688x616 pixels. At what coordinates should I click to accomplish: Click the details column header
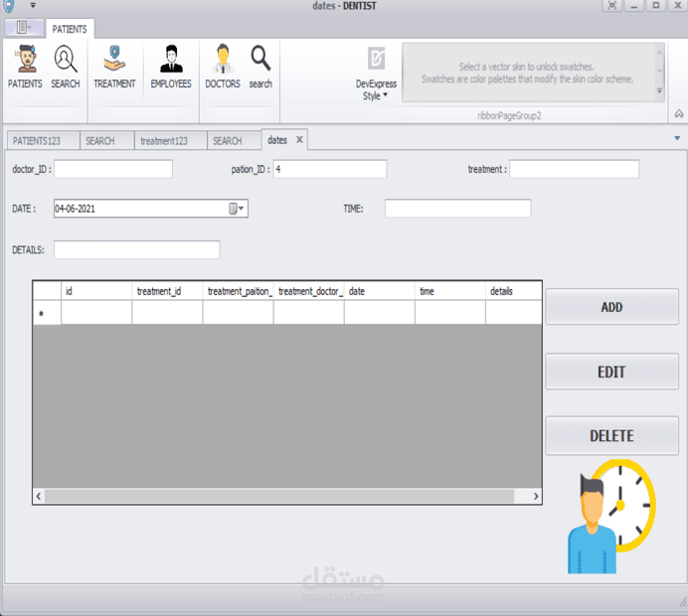513,291
